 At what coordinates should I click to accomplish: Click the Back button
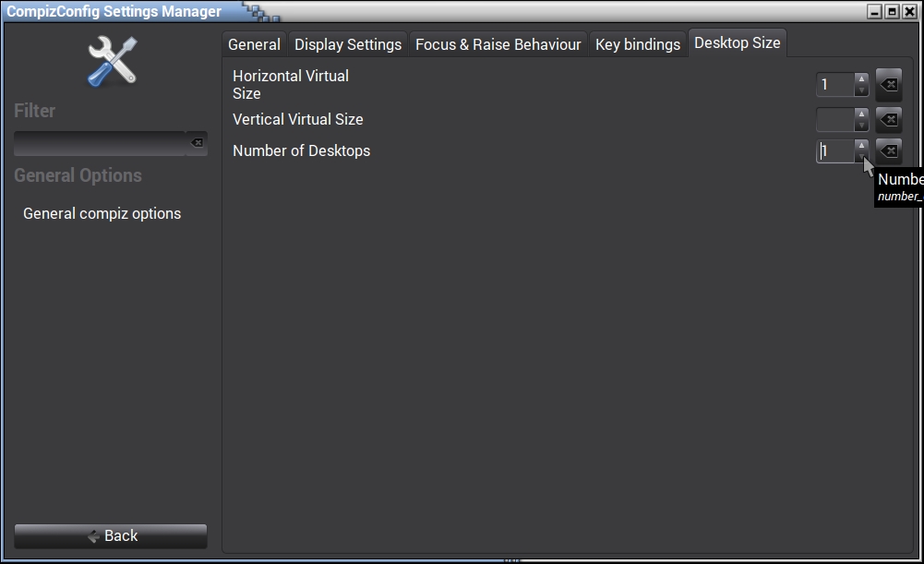click(111, 536)
